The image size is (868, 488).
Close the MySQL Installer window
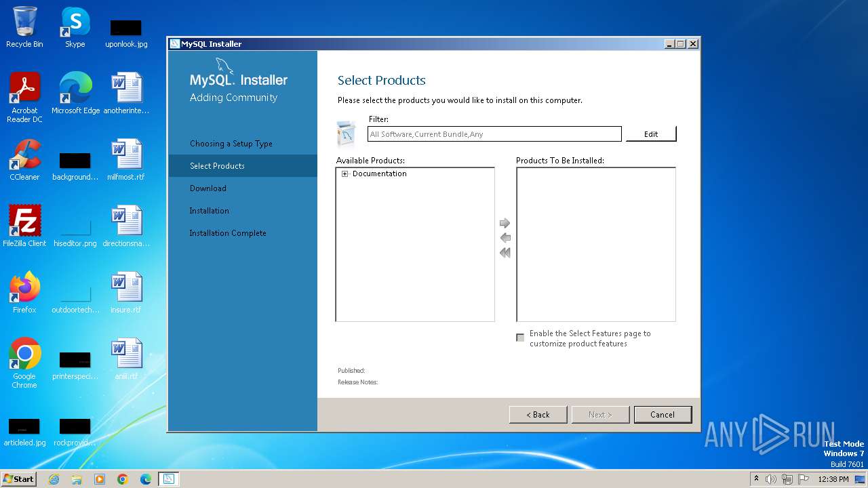coord(692,44)
